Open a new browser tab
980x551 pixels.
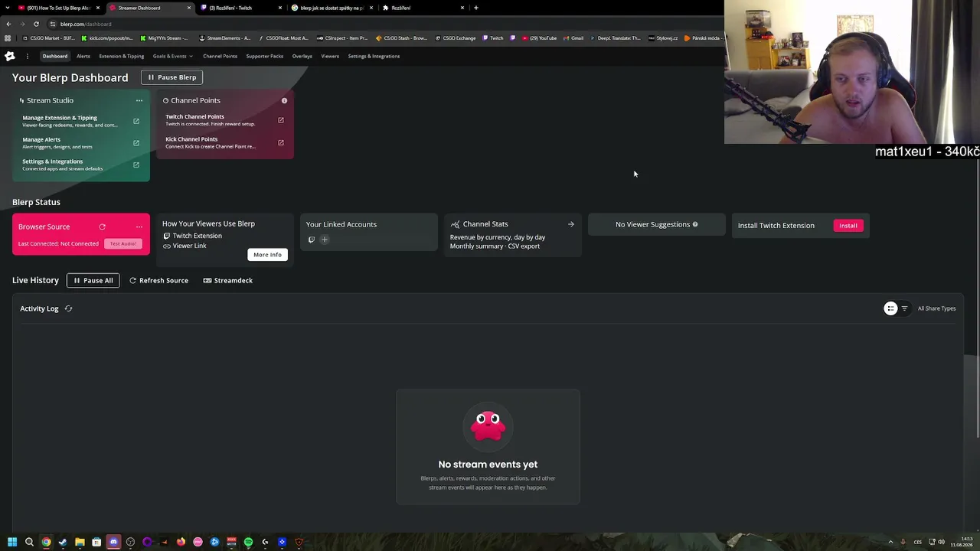476,8
